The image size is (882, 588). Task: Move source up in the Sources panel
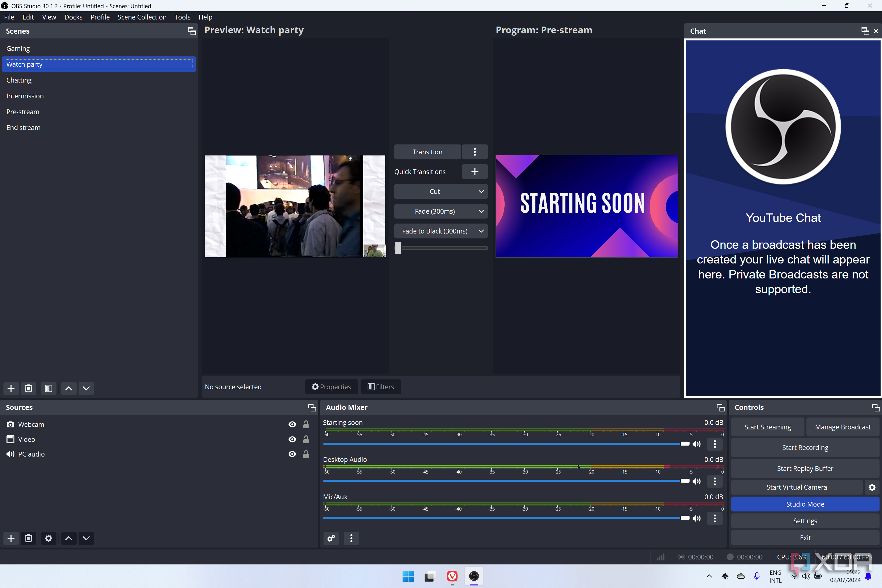pyautogui.click(x=69, y=538)
